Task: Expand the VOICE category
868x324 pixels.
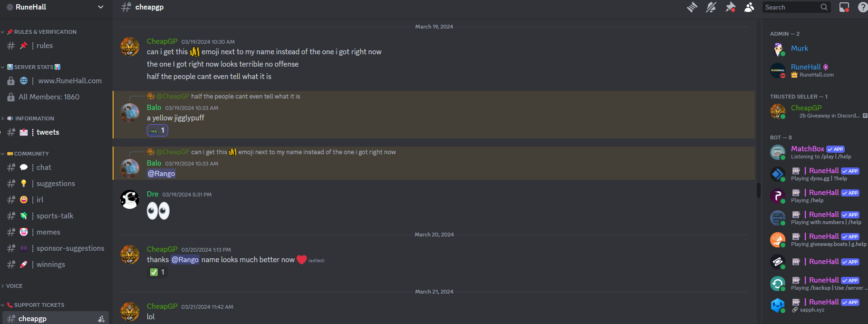Action: [14, 286]
